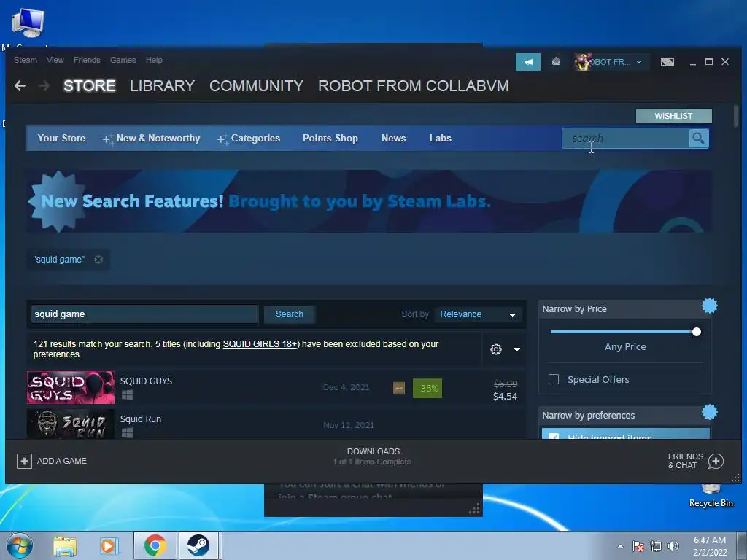This screenshot has width=747, height=560.
Task: Expand the New & Noteworthy menu
Action: 152,138
